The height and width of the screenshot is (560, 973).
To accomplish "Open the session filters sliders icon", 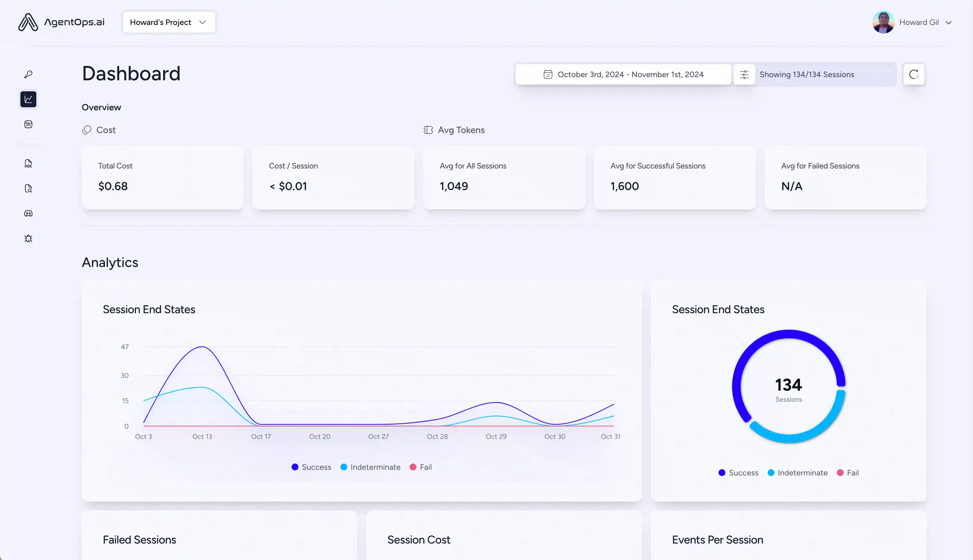I will click(x=744, y=74).
